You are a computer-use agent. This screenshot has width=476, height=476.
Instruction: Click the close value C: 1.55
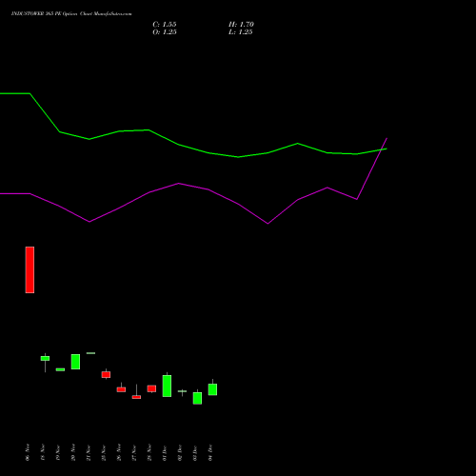165,25
